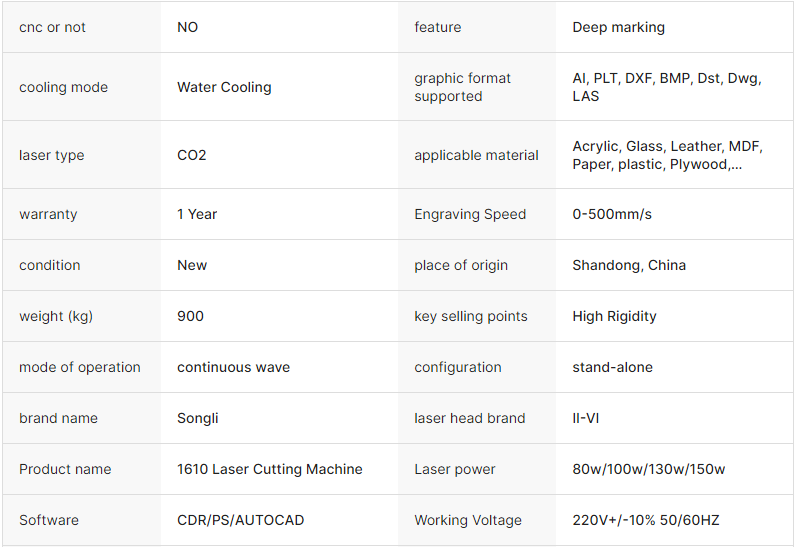Viewport: 795px width, 547px height.
Task: Select the 'II-VI' laser head brand
Action: click(x=585, y=418)
